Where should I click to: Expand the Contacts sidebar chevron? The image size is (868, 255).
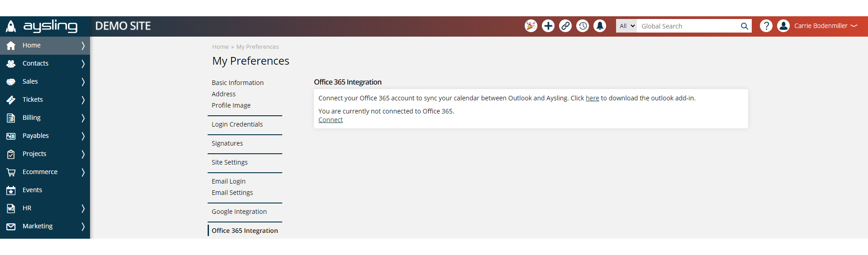point(83,63)
